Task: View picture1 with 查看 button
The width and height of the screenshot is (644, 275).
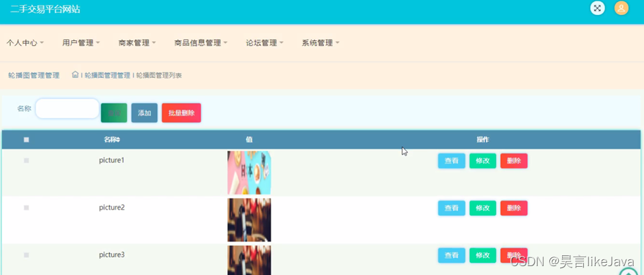Action: 452,161
